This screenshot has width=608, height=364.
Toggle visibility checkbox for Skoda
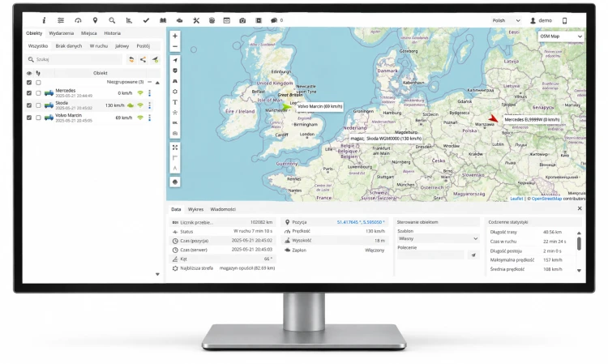coord(29,105)
